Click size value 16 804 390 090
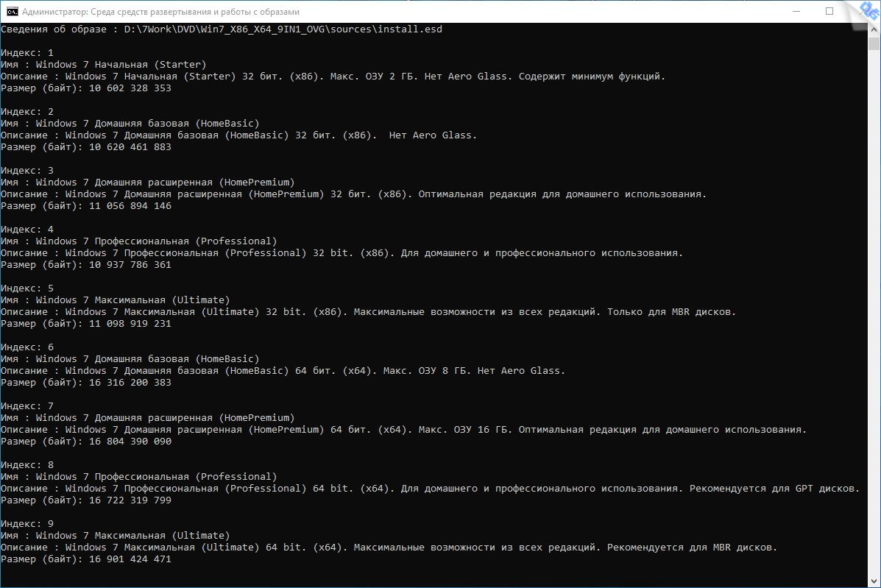Viewport: 881px width, 588px height. [130, 442]
